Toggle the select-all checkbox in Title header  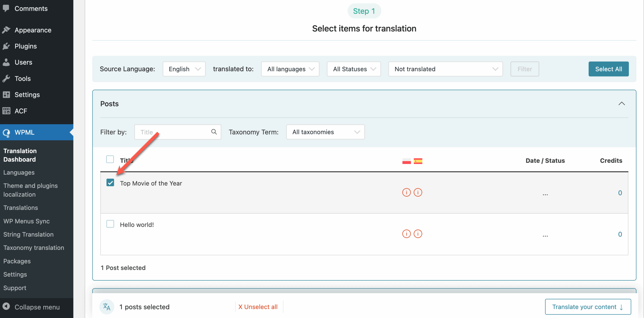point(110,159)
